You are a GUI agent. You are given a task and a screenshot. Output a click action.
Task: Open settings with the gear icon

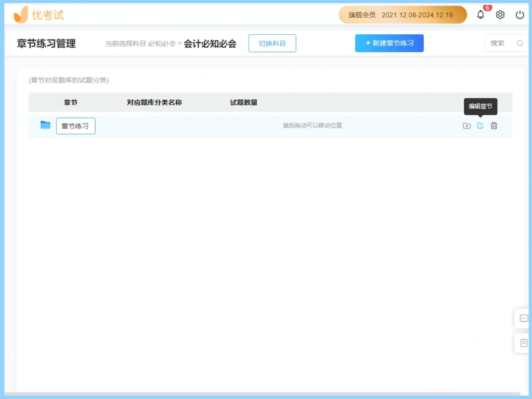pyautogui.click(x=500, y=14)
